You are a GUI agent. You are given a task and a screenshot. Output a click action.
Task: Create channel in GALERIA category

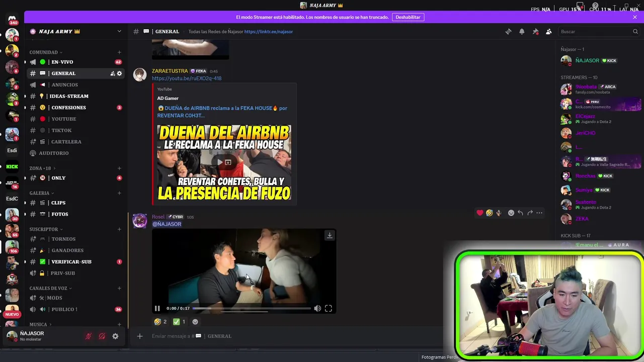[119, 193]
